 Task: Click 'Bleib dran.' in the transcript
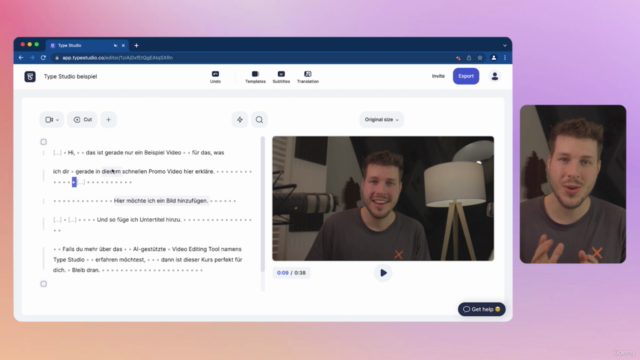pyautogui.click(x=86, y=270)
